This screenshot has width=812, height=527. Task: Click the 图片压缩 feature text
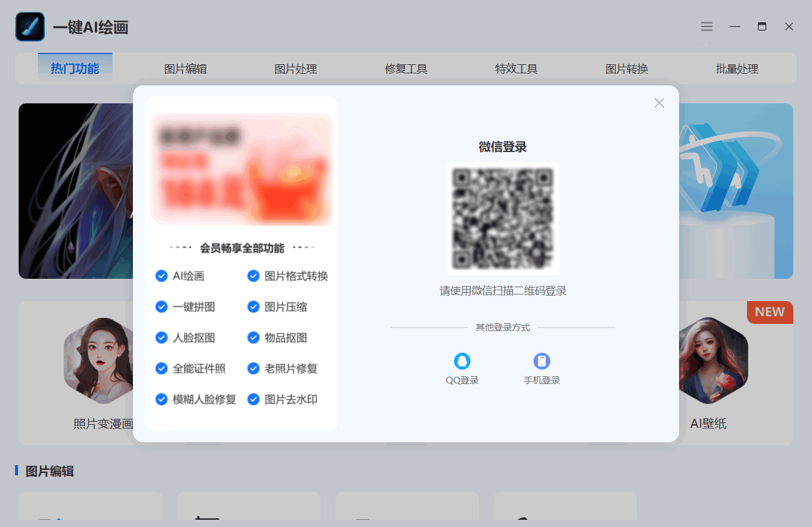tap(286, 306)
